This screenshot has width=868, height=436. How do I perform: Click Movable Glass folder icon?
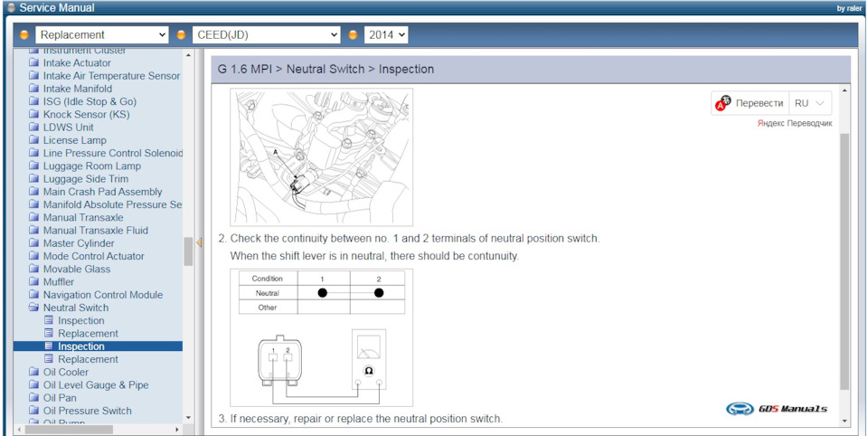click(34, 270)
